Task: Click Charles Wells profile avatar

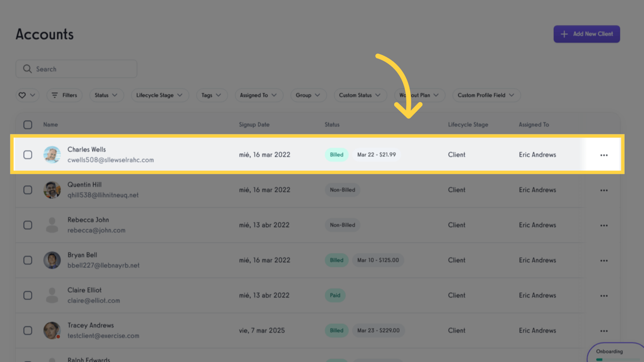Action: point(52,155)
